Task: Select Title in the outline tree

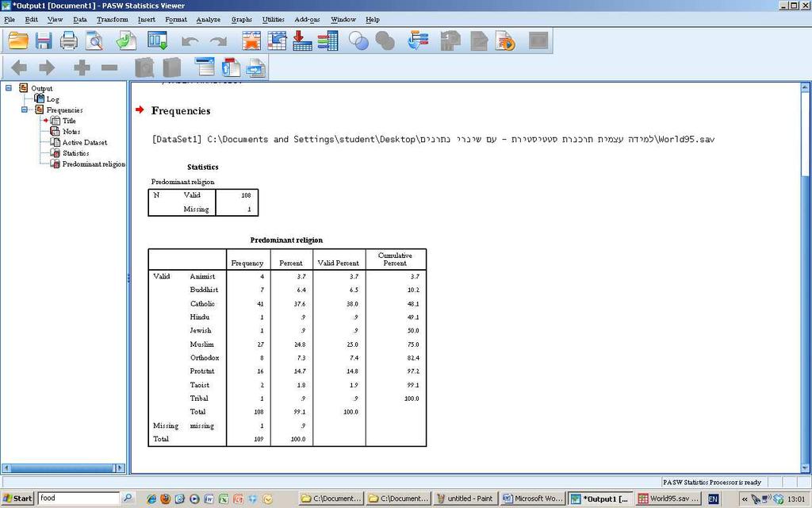Action: [69, 121]
